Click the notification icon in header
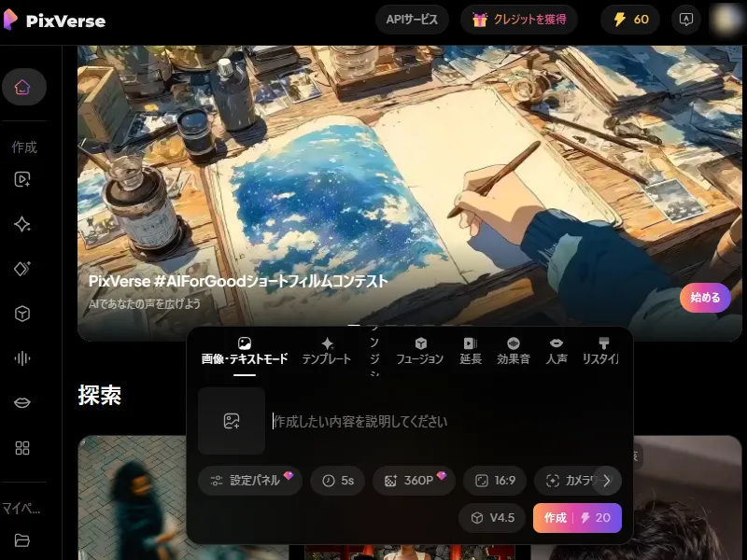This screenshot has width=747, height=560. (x=686, y=20)
